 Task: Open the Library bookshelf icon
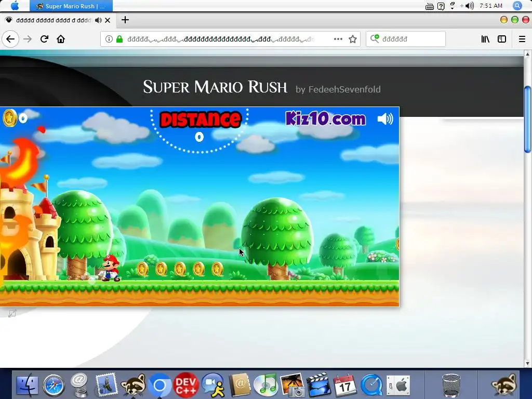486,39
